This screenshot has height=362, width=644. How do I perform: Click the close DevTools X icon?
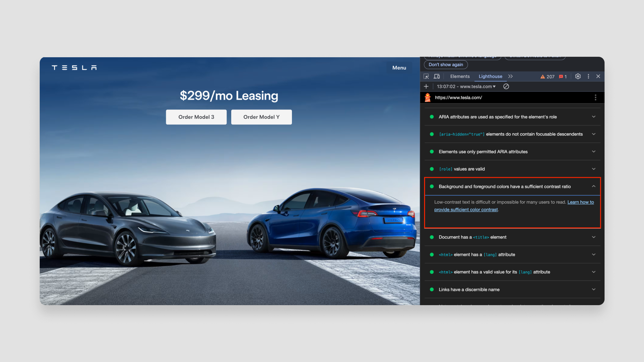598,76
